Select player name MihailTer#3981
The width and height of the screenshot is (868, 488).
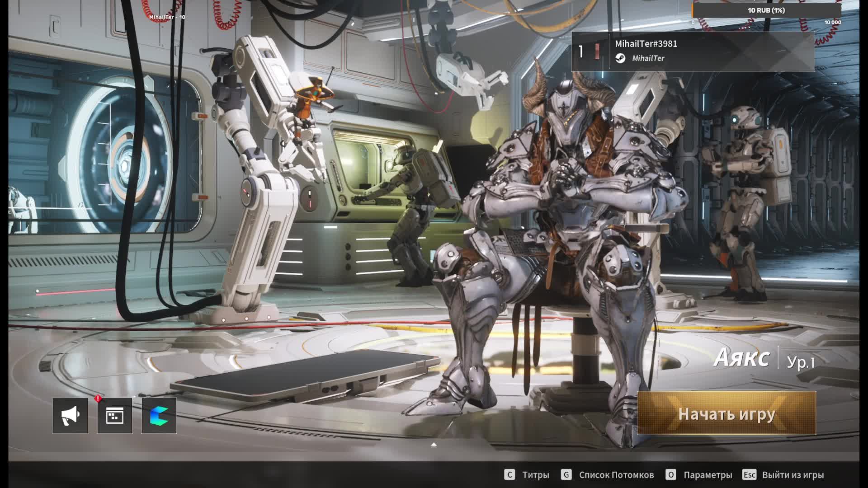point(646,44)
